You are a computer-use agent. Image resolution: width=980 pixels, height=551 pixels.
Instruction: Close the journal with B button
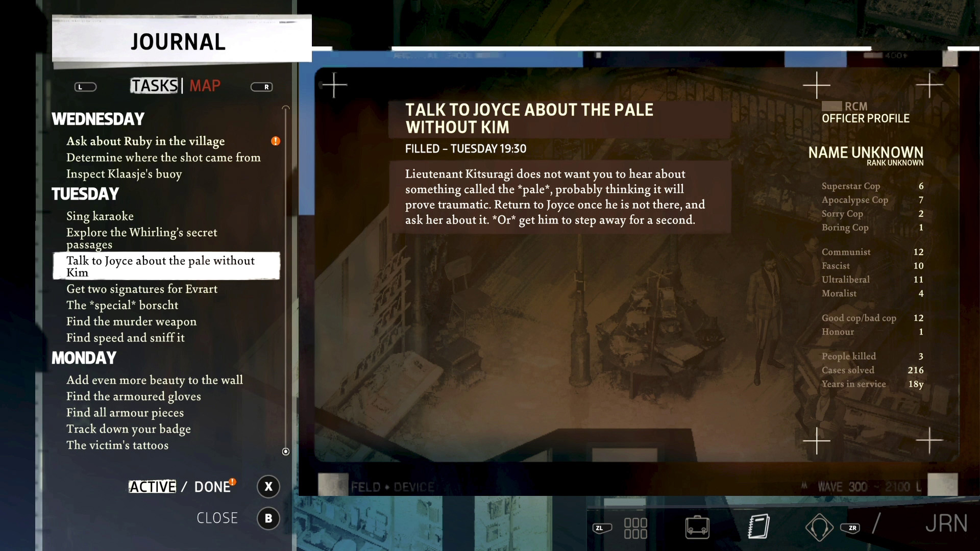point(267,518)
